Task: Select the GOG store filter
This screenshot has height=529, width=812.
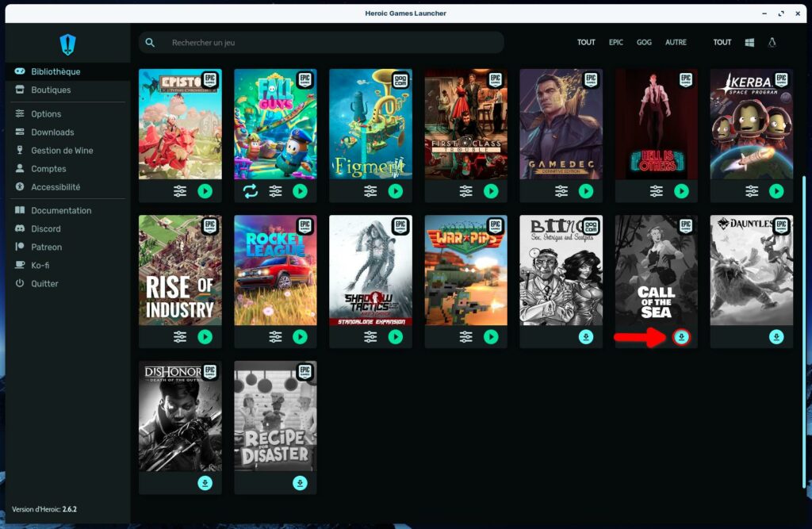Action: pyautogui.click(x=644, y=43)
